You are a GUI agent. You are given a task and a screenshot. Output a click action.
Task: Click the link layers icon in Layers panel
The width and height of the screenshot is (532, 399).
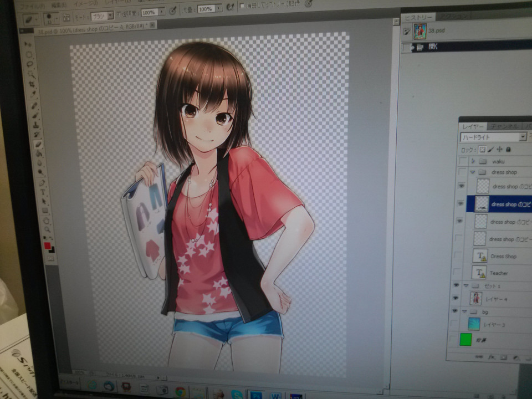coord(479,356)
